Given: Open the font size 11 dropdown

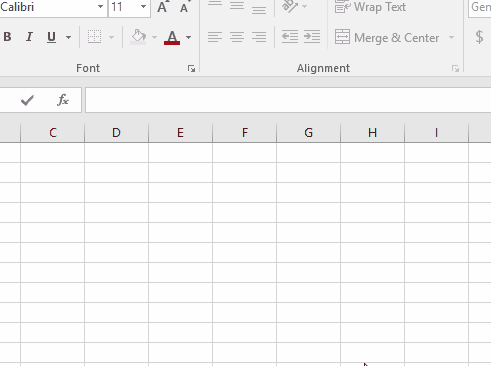Looking at the screenshot, I should (x=143, y=6).
